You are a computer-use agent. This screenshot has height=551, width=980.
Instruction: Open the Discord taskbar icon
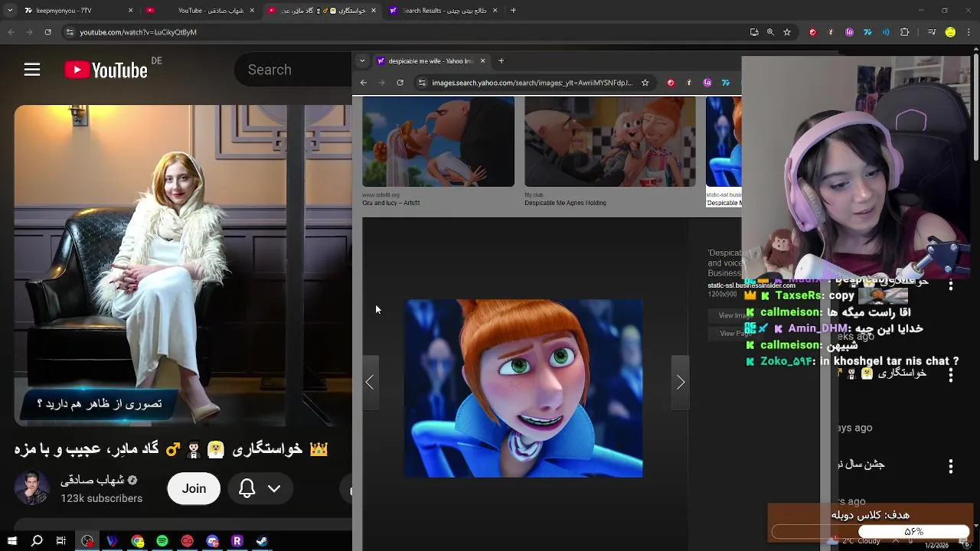(212, 541)
